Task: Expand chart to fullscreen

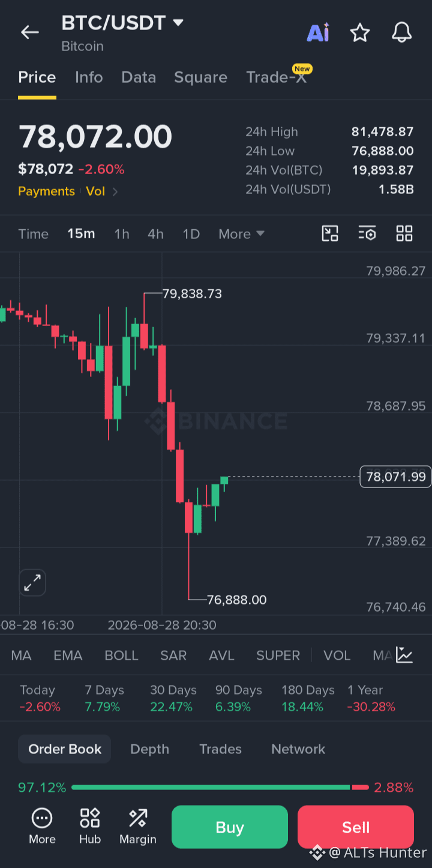Action: (x=32, y=582)
